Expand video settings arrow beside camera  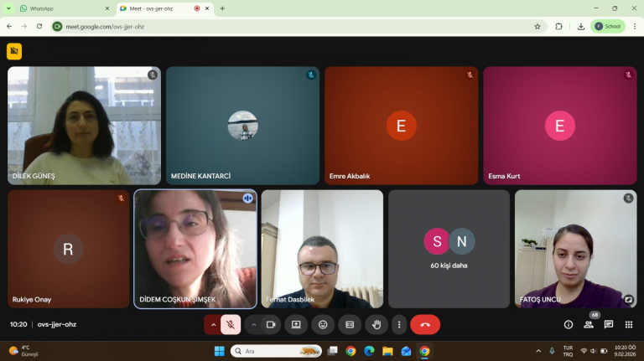click(253, 324)
